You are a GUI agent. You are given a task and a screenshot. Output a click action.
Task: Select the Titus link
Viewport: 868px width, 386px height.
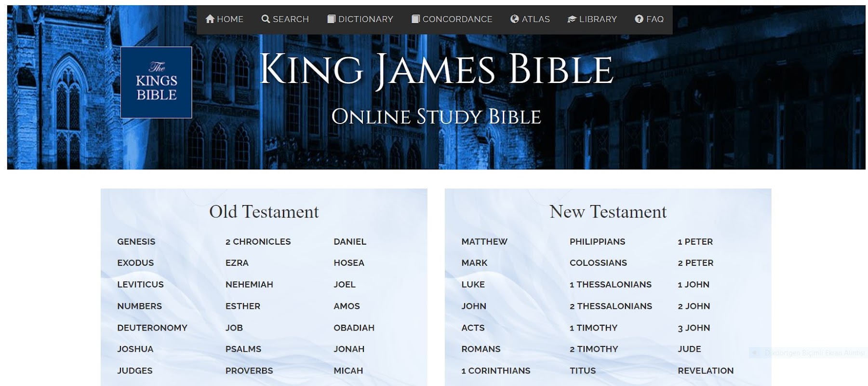583,371
